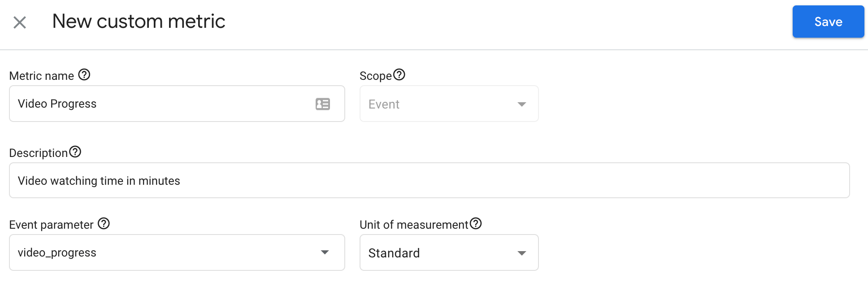Open the Metric name help tooltip
868x287 pixels.
click(x=85, y=75)
